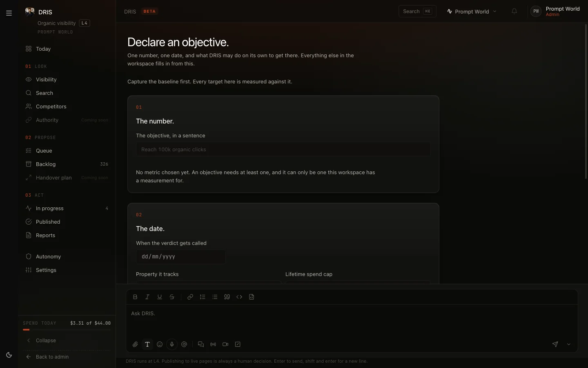Mention someone with the @ icon

(x=184, y=344)
